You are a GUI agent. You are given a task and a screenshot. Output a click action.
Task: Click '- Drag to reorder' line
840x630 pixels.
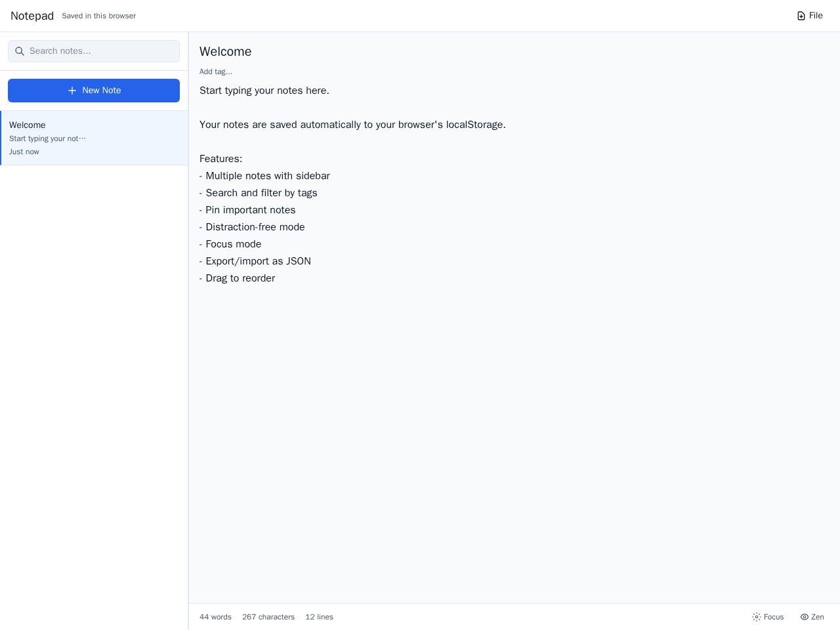(237, 278)
